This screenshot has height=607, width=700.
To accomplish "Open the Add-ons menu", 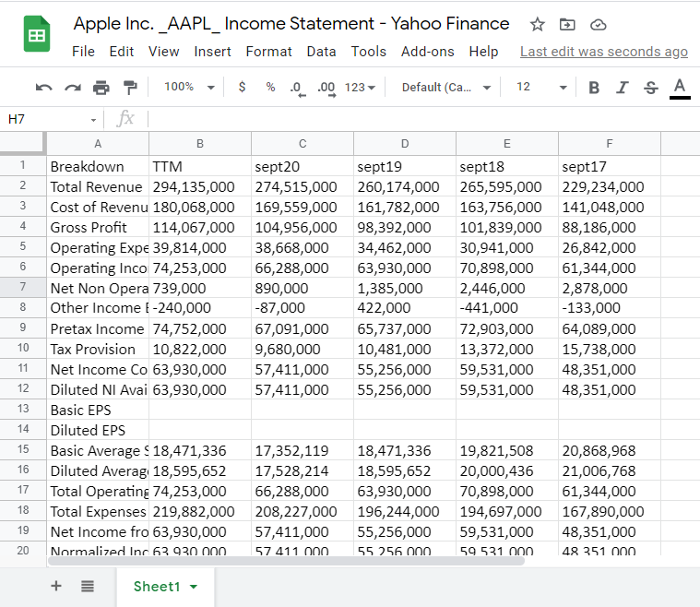I will click(x=427, y=52).
